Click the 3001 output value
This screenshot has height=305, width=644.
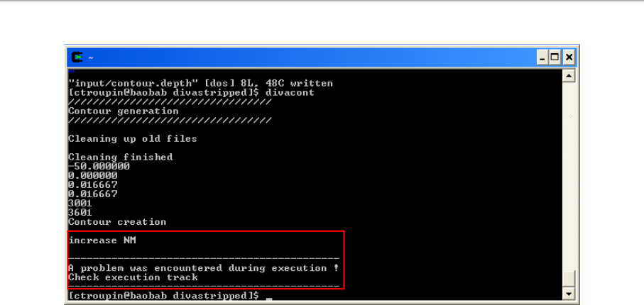[x=80, y=204]
